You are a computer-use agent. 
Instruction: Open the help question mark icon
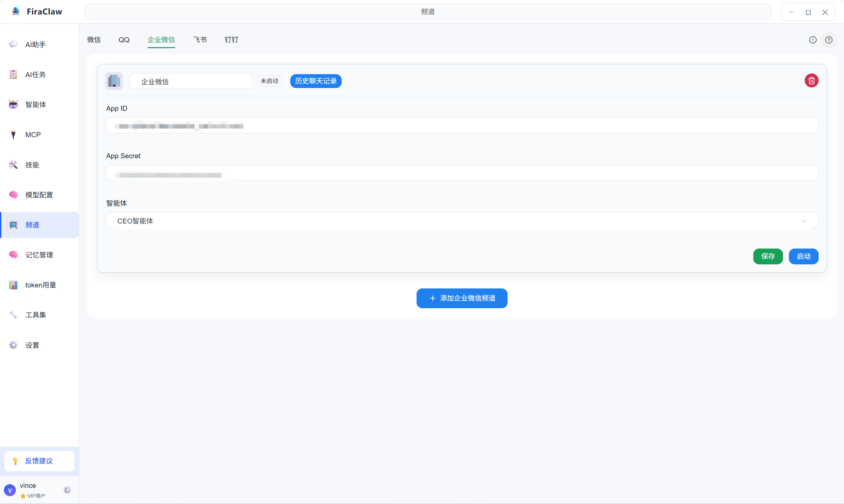tap(829, 40)
